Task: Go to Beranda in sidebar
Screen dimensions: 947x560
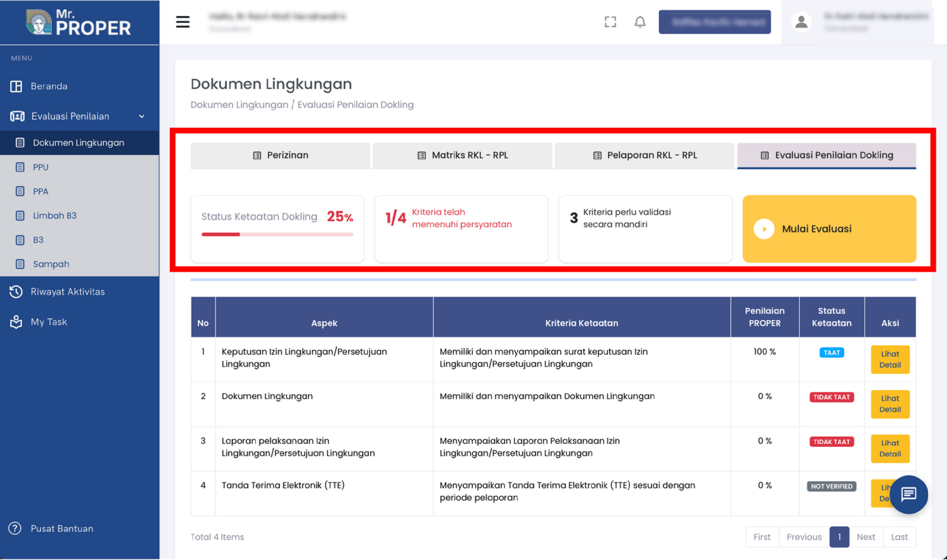Action: pyautogui.click(x=49, y=86)
